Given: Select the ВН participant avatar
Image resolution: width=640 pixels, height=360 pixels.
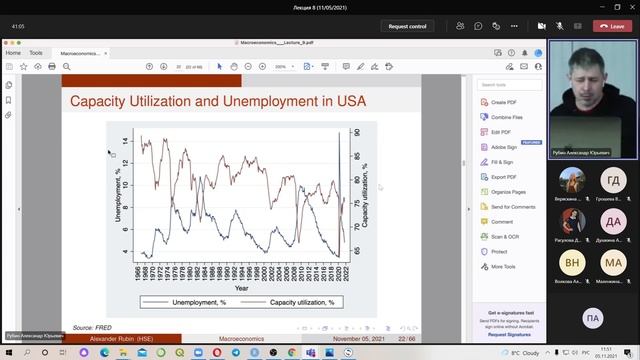Looking at the screenshot, I should [572, 262].
